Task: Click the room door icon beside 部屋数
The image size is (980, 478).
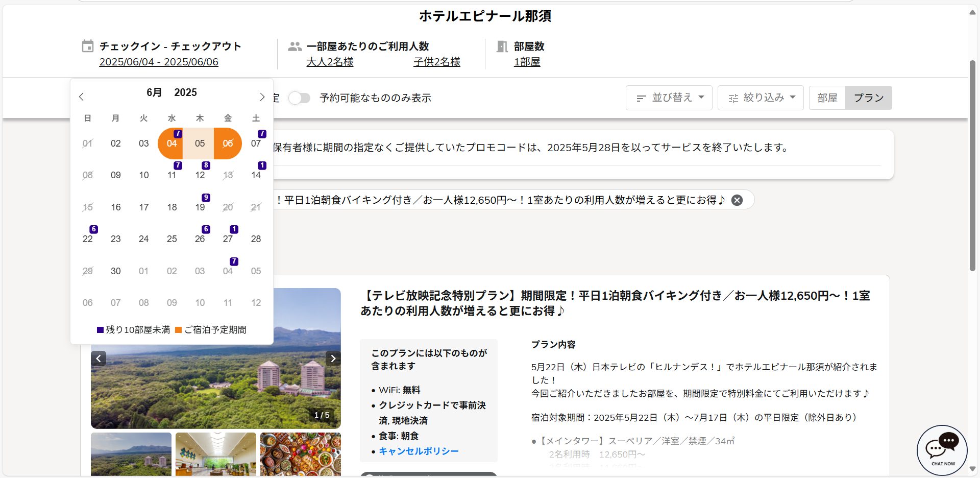Action: (x=502, y=46)
